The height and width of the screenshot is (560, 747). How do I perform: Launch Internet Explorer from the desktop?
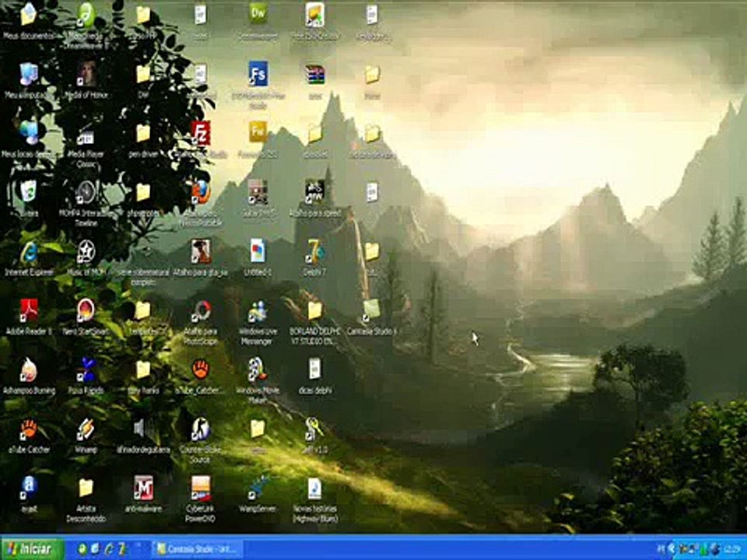pos(29,251)
